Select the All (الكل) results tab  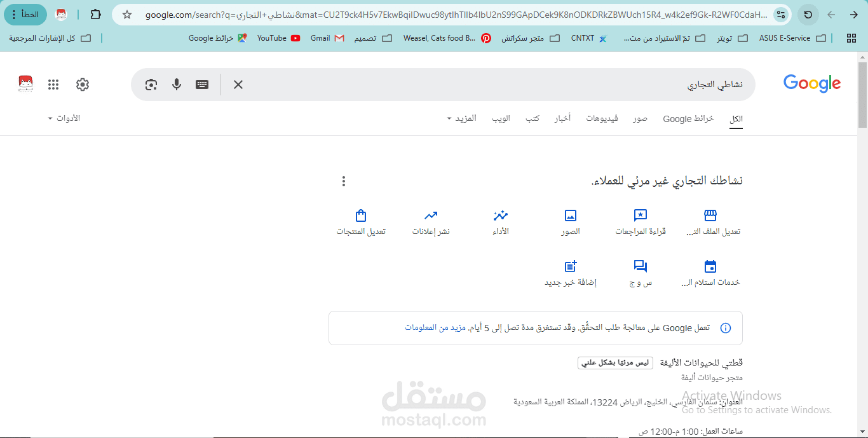click(x=736, y=119)
